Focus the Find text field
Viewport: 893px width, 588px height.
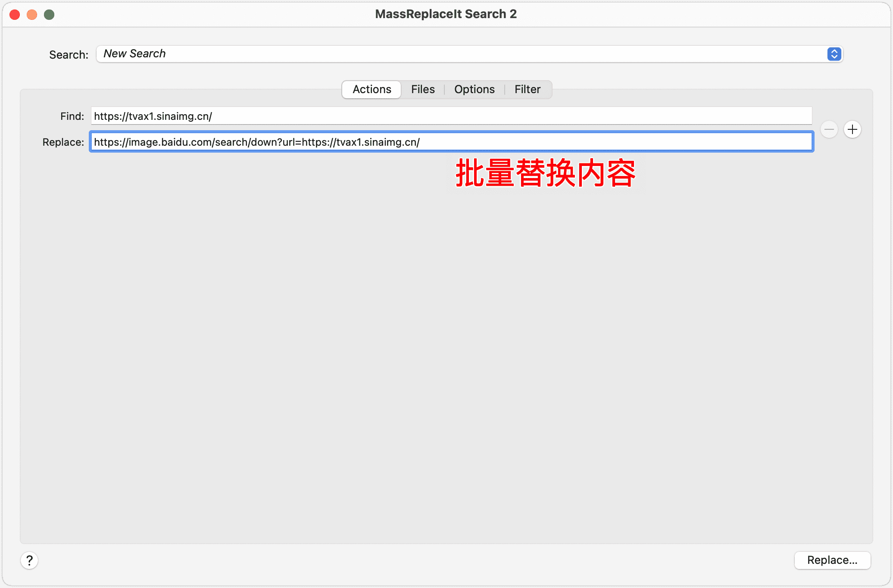pos(451,116)
